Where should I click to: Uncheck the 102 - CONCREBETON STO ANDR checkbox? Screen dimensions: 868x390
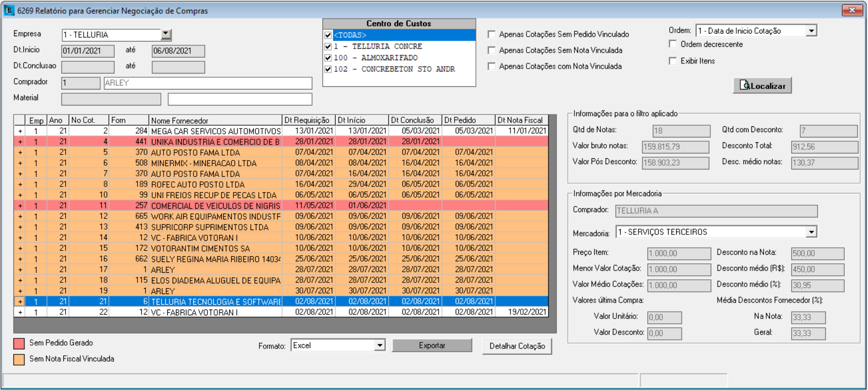pos(328,69)
